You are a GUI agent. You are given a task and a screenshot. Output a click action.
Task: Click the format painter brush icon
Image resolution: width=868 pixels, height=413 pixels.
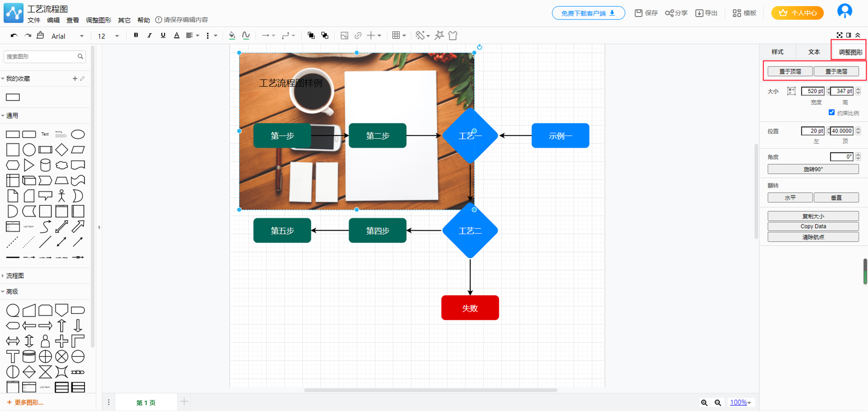tap(420, 36)
